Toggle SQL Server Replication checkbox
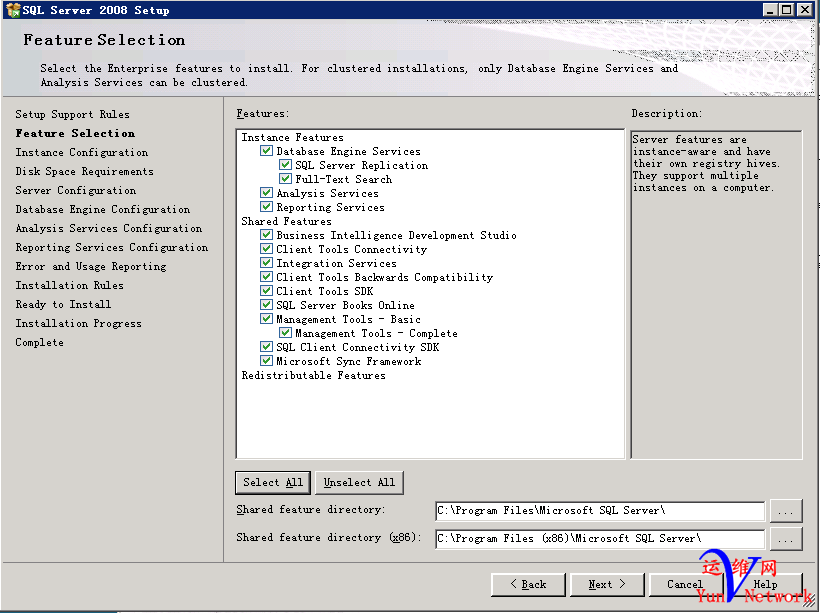 285,165
